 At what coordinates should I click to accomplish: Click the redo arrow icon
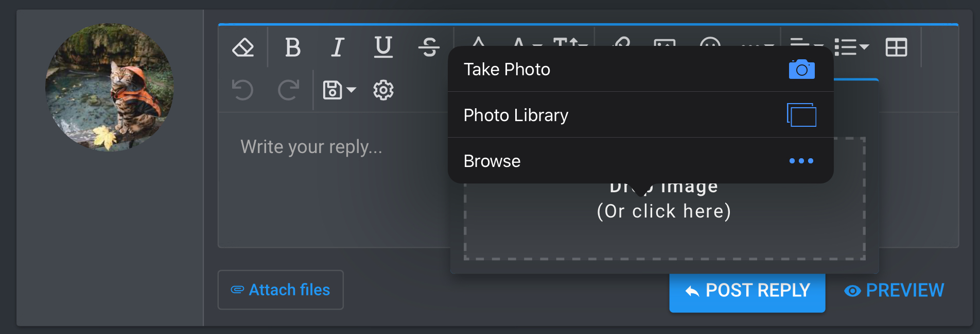(x=288, y=90)
